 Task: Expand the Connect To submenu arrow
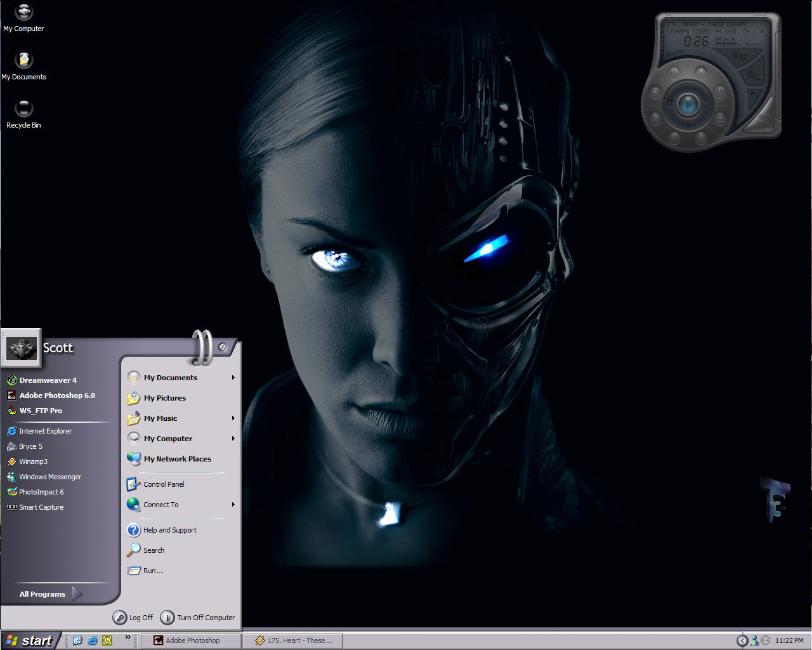(x=233, y=505)
